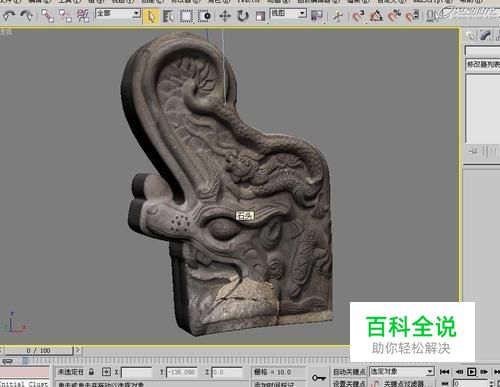Click the large key Set Keys icon
Viewport: 500px width, 387px height.
pos(318,378)
